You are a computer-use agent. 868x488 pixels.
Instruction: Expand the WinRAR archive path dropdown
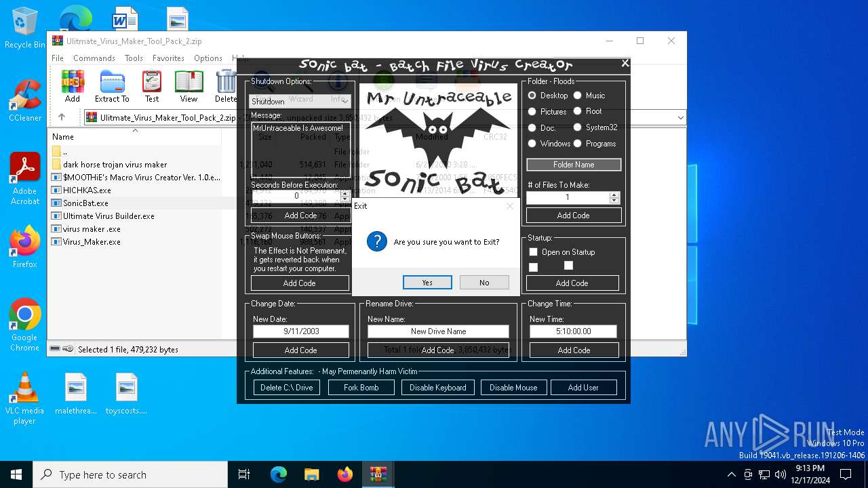click(680, 117)
